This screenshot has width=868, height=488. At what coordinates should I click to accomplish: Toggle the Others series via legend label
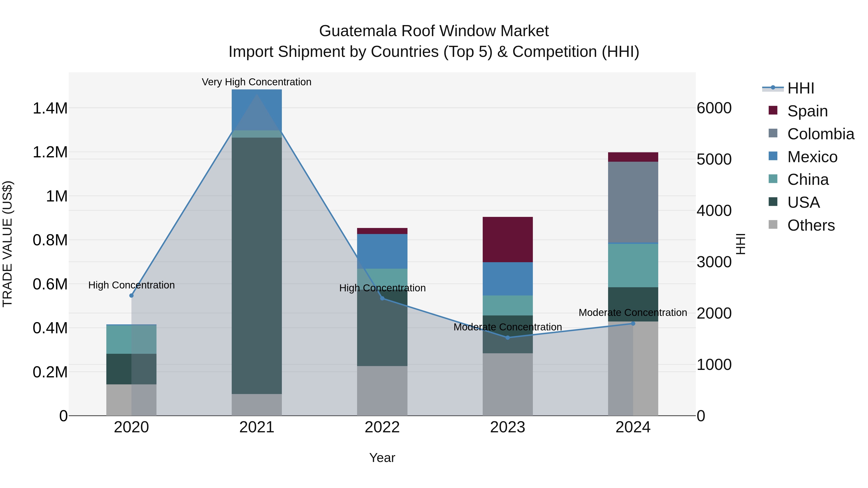click(811, 225)
